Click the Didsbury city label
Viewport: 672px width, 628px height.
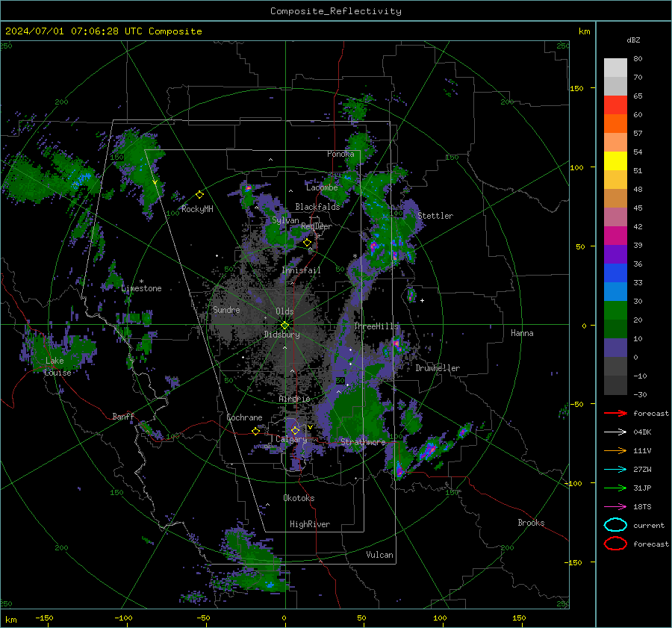[281, 335]
